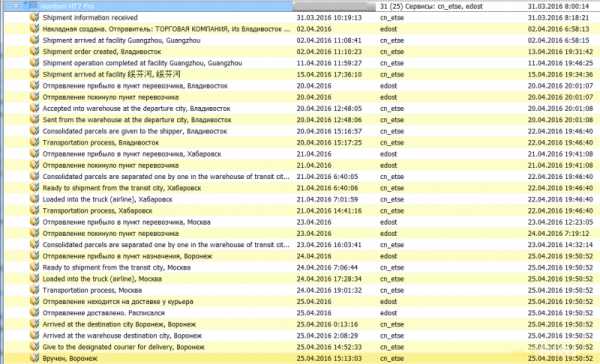
Task: Select 'Shipment operation completed at facility Guangzhou' row
Action: (300, 63)
